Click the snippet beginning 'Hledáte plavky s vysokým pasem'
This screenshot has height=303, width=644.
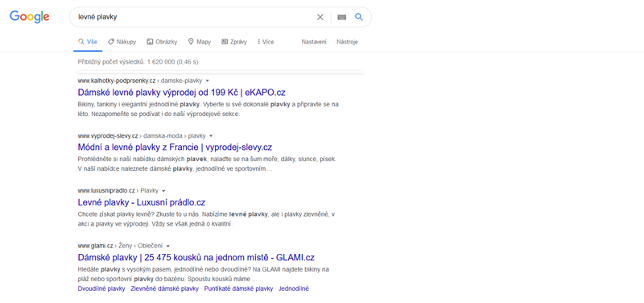pos(204,274)
